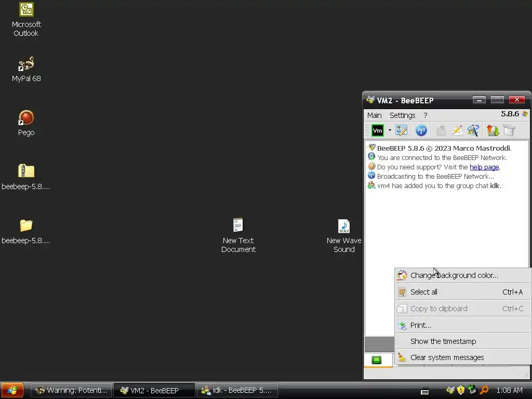The image size is (532, 399).
Task: Open the edit profile icon in BeeBEEP toolbar
Action: click(402, 130)
